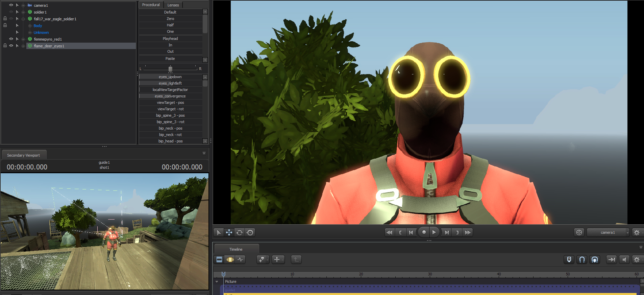Viewport: 644px width, 295px height.
Task: Open the Procedural tab
Action: [151, 5]
